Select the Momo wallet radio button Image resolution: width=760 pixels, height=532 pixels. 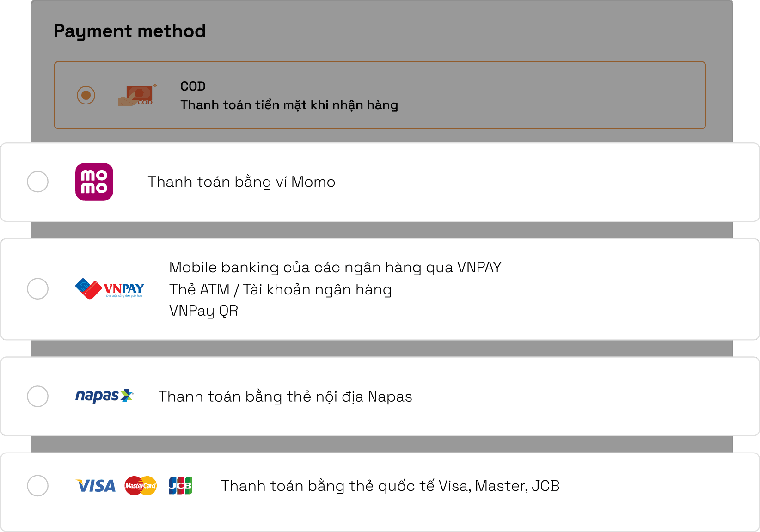click(38, 182)
